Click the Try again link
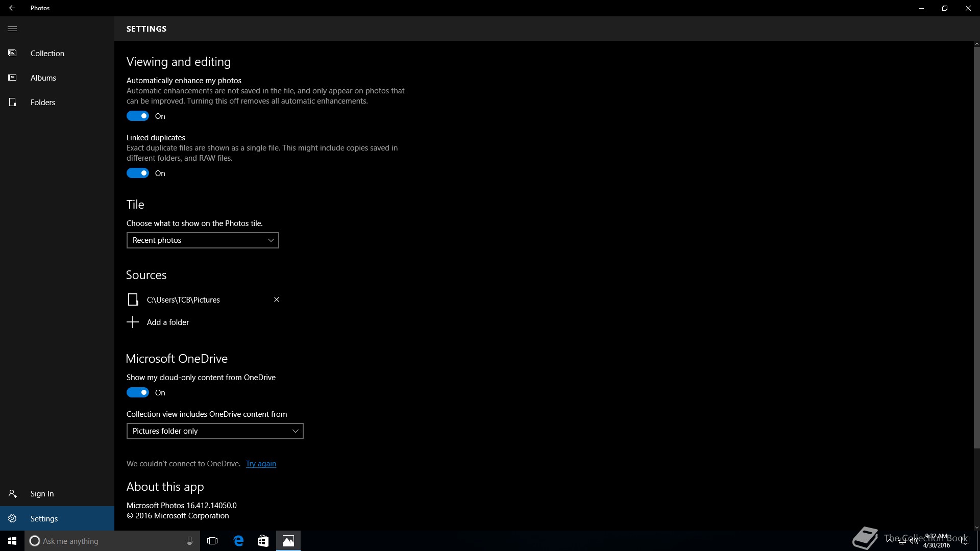Viewport: 980px width, 551px height. tap(261, 463)
